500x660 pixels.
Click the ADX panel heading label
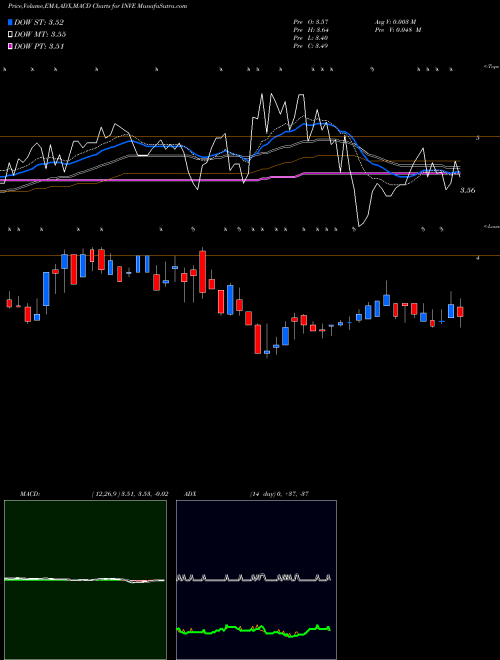coord(190,494)
